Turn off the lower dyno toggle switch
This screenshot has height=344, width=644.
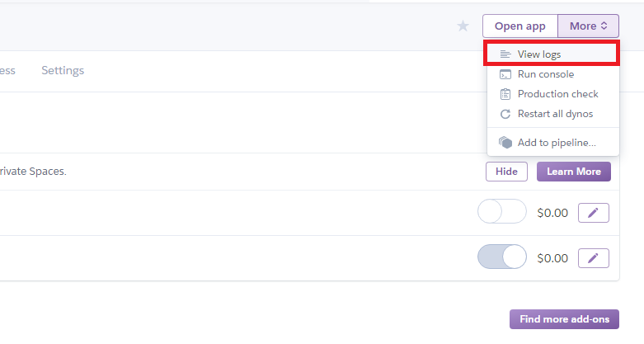[502, 257]
